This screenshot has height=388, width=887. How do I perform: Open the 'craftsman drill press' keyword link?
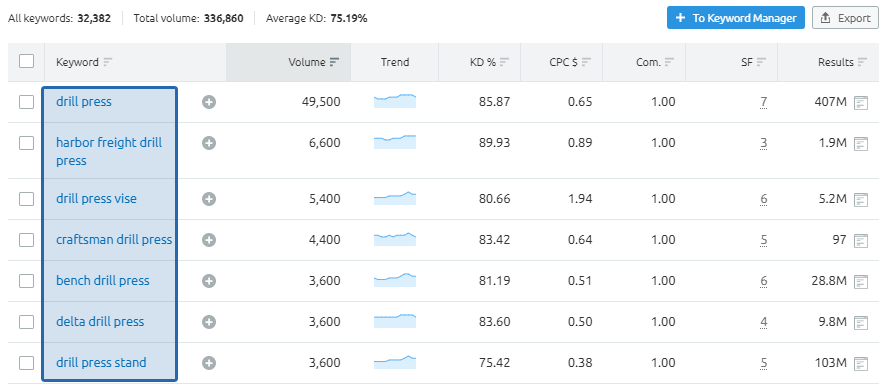tap(114, 240)
